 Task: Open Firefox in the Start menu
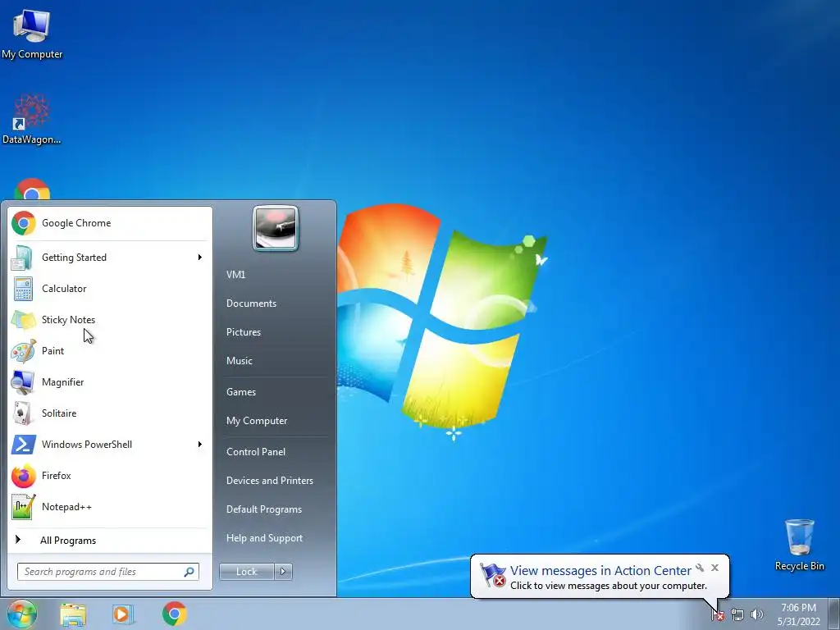(110, 476)
